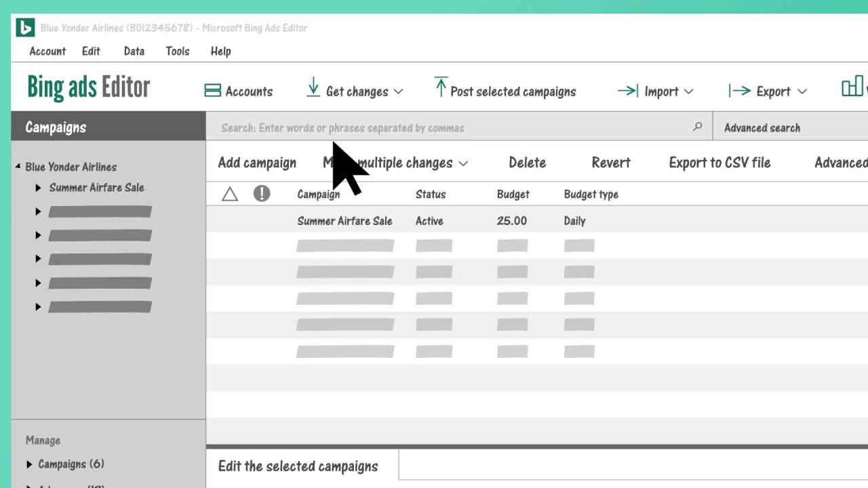Open the Account menu
Viewport: 868px width, 488px height.
coord(47,51)
